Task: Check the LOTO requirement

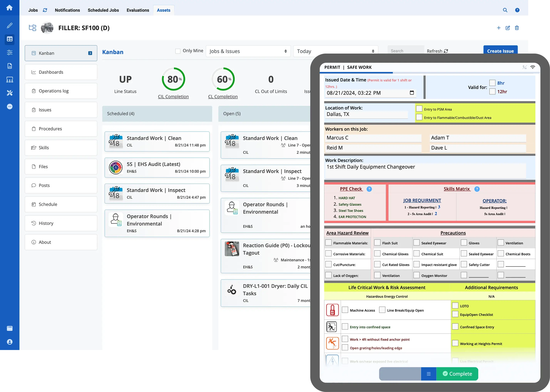Action: (x=455, y=306)
